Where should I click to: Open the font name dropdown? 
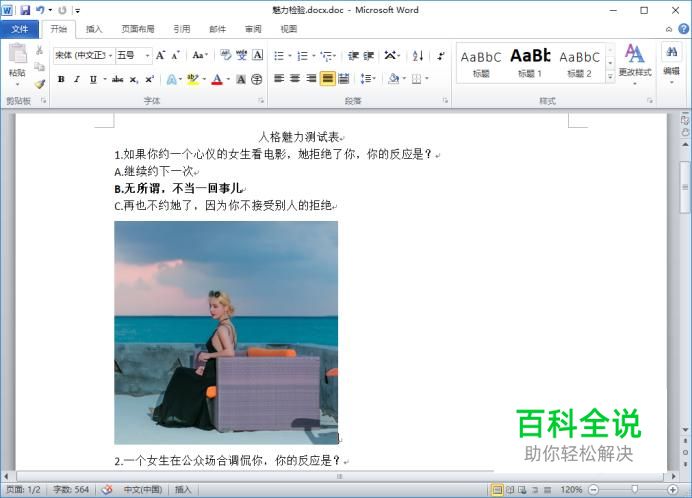[x=110, y=55]
